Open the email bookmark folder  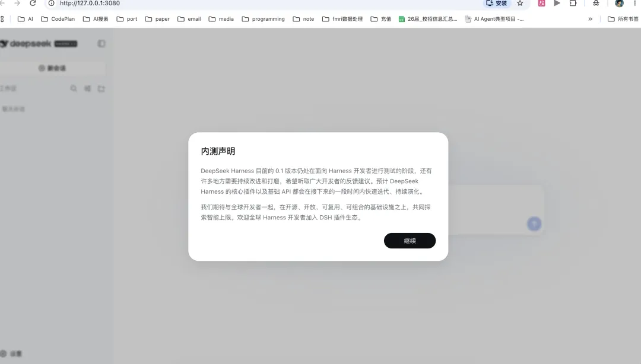189,19
